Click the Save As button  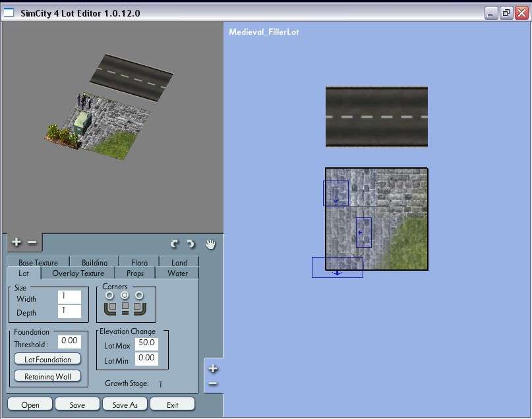click(x=125, y=405)
